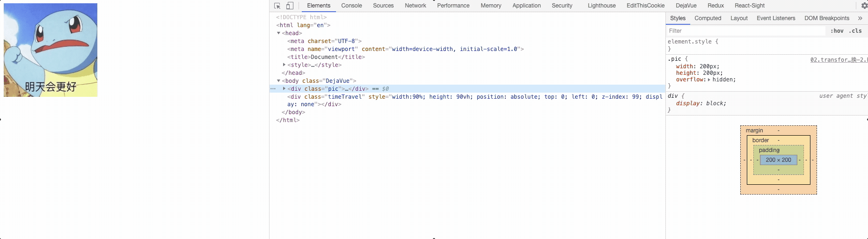Show more Styles pane tabs chevron
This screenshot has height=239, width=868.
click(860, 18)
